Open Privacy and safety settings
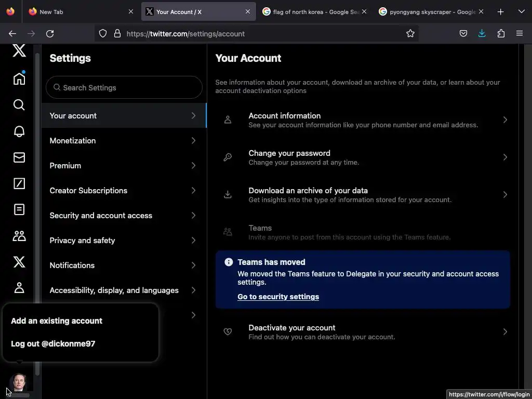Image resolution: width=532 pixels, height=399 pixels. click(x=124, y=240)
